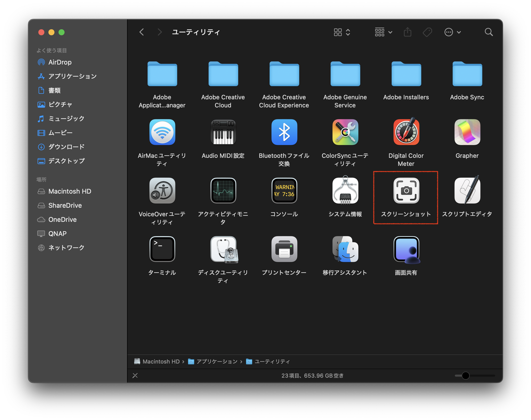Click the 場所 sidebar heading

(x=42, y=179)
